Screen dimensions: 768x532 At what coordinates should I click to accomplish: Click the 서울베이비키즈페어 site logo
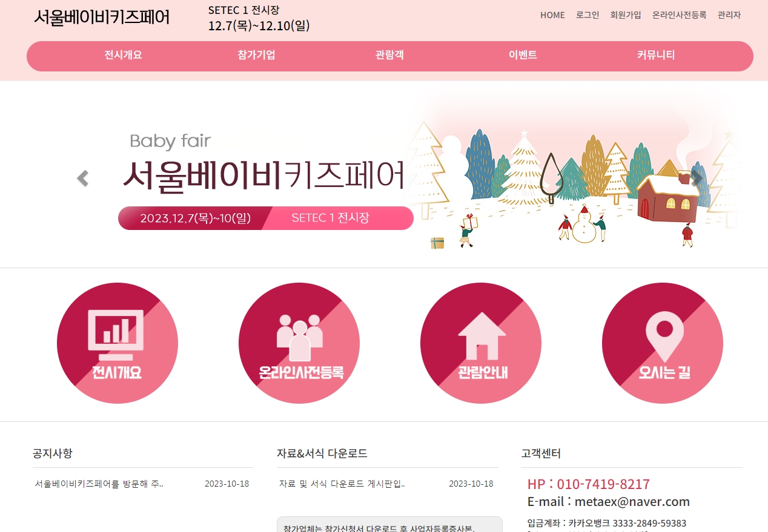point(102,18)
